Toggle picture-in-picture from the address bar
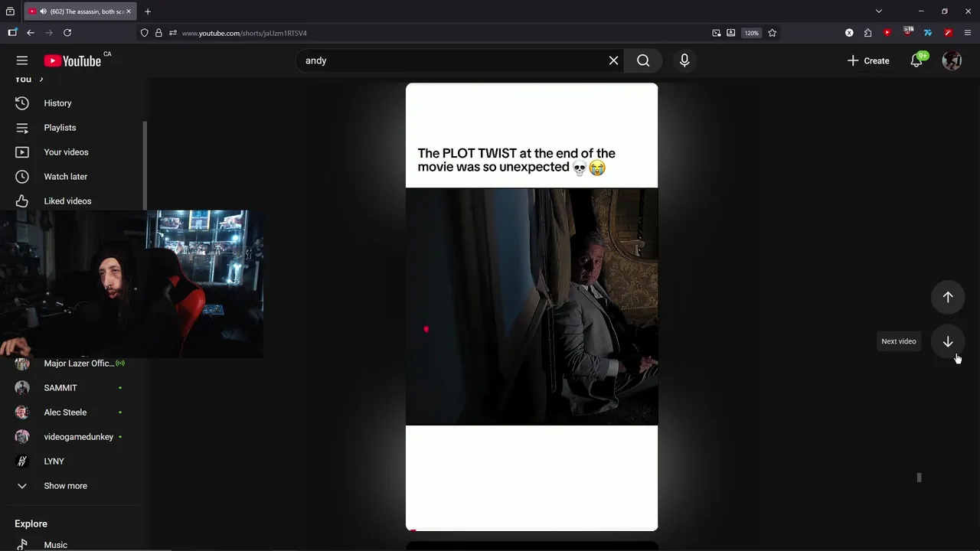This screenshot has height=551, width=980. coord(717,33)
